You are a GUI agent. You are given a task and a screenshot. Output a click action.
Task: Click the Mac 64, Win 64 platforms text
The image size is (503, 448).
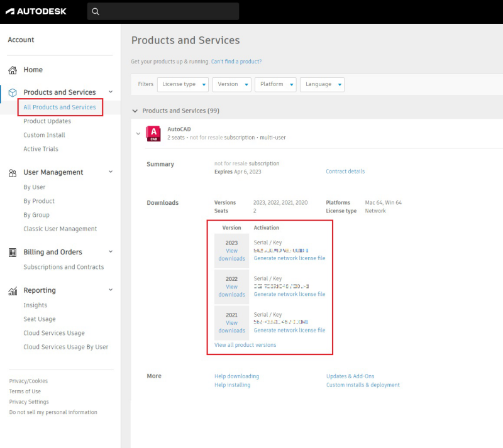click(x=383, y=203)
